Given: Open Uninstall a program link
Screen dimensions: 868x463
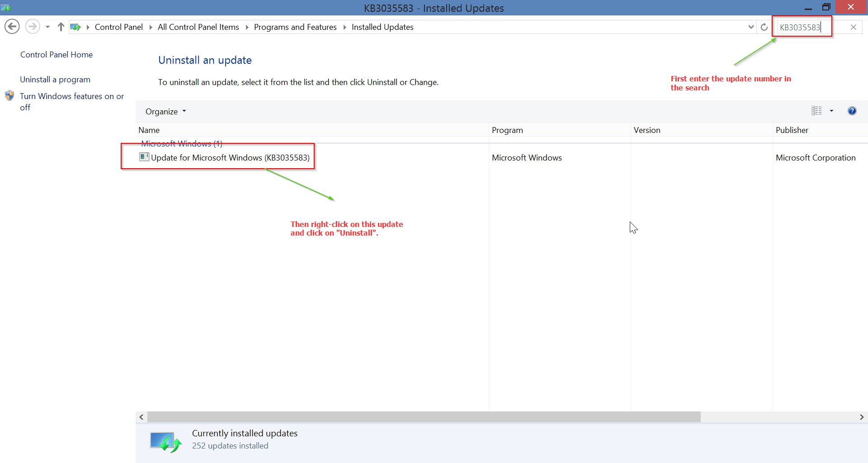Looking at the screenshot, I should 55,80.
